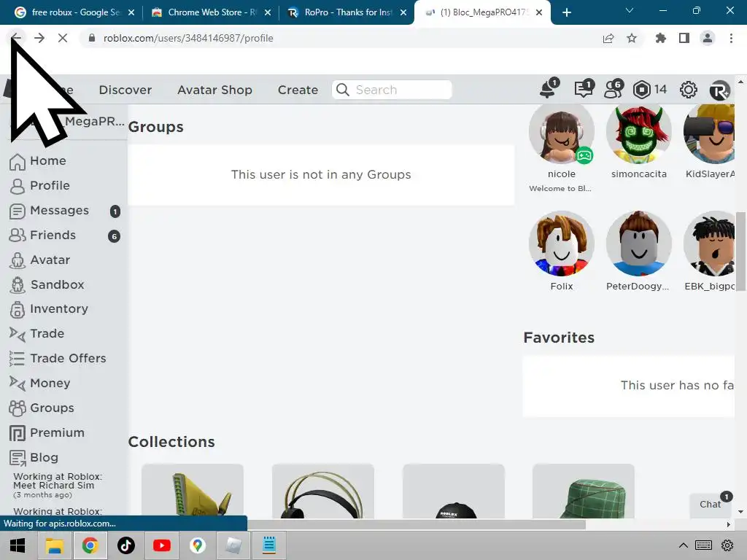Image resolution: width=747 pixels, height=560 pixels.
Task: Open Profile in the sidebar
Action: (50, 186)
